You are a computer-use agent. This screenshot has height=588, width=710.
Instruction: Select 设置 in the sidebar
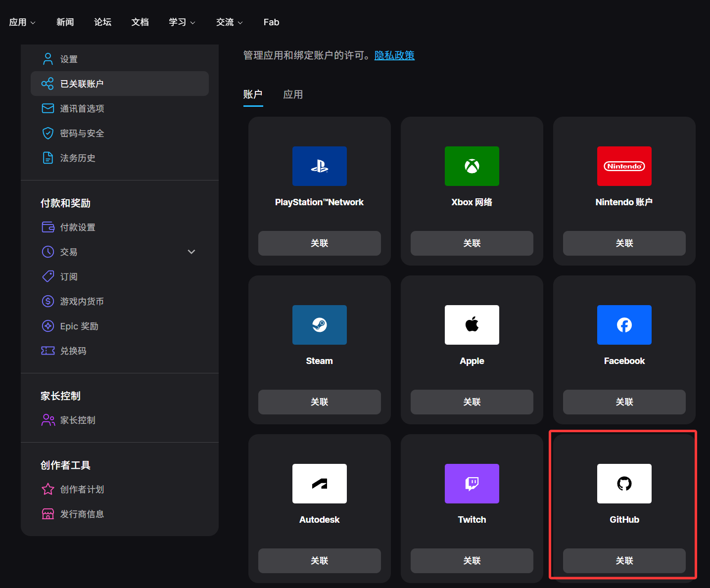click(x=120, y=59)
